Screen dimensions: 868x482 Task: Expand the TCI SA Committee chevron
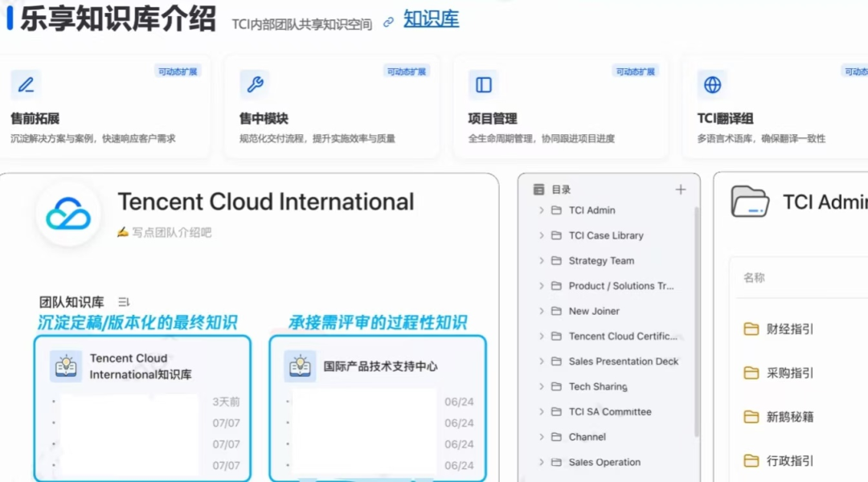[x=542, y=412]
